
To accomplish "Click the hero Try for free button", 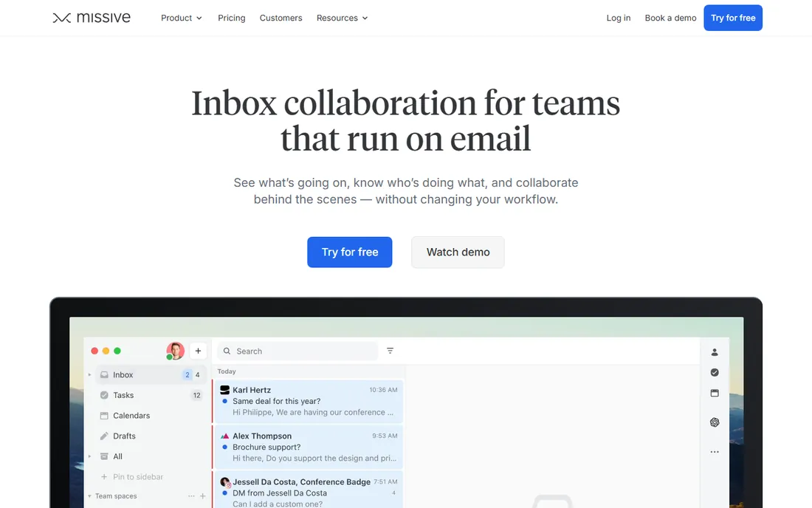I will 350,253.
